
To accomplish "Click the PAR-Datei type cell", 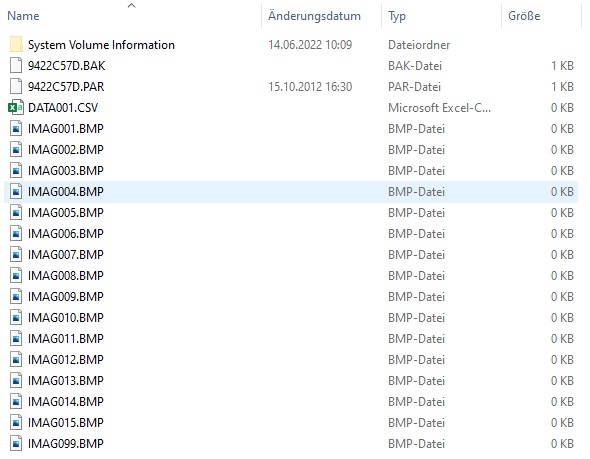I will [414, 87].
